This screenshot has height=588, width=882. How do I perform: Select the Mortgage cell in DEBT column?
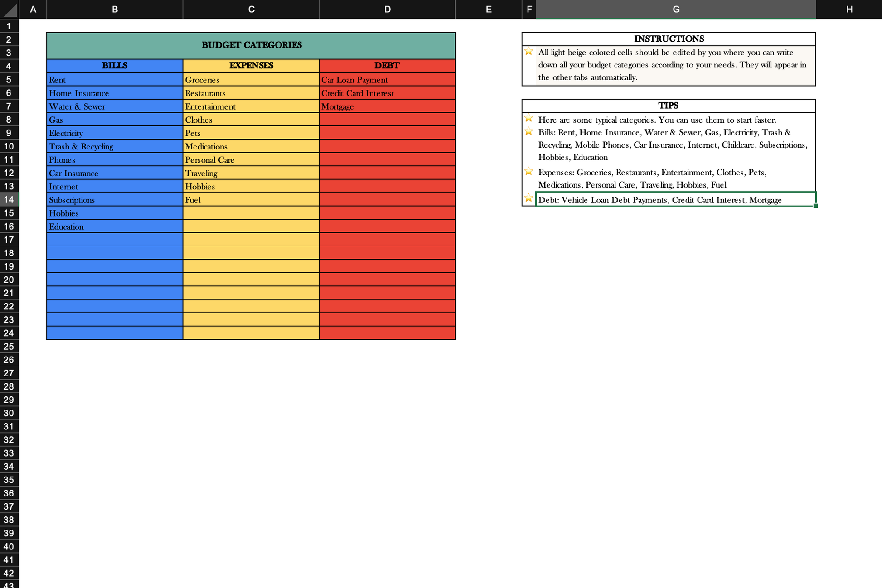pos(387,106)
